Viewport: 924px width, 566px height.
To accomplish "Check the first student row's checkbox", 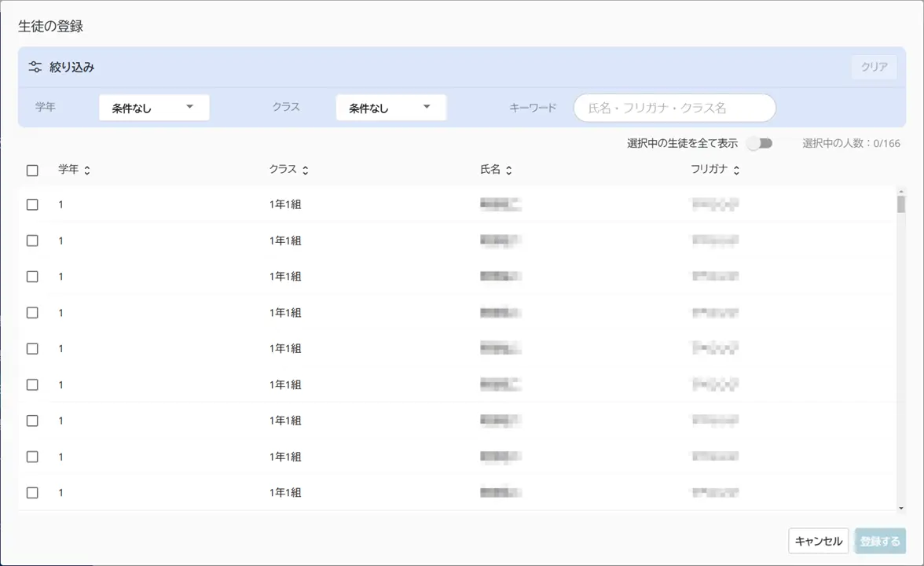I will 32,204.
